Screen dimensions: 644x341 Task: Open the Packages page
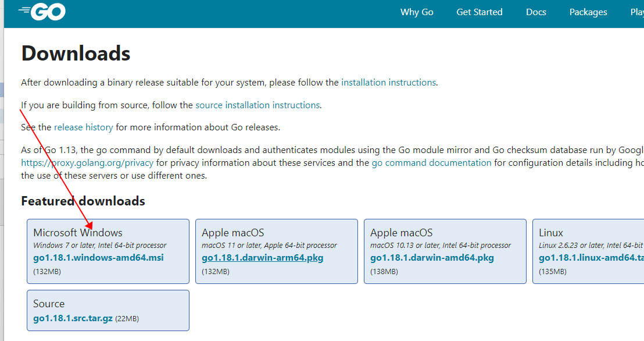(588, 12)
